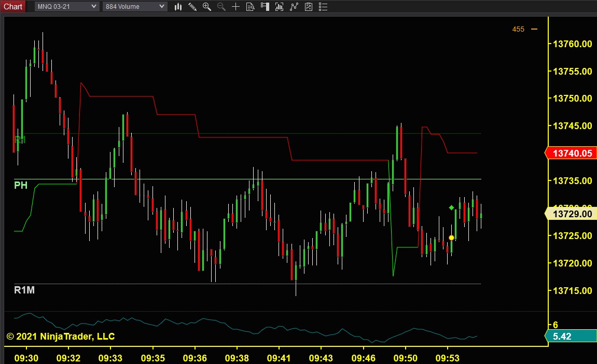Open the indicators icon

[294, 6]
